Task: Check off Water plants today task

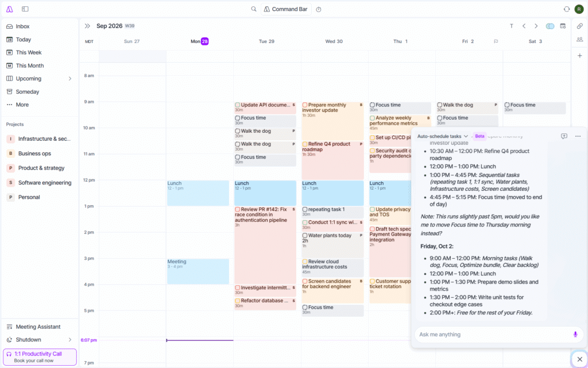Action: (x=305, y=236)
